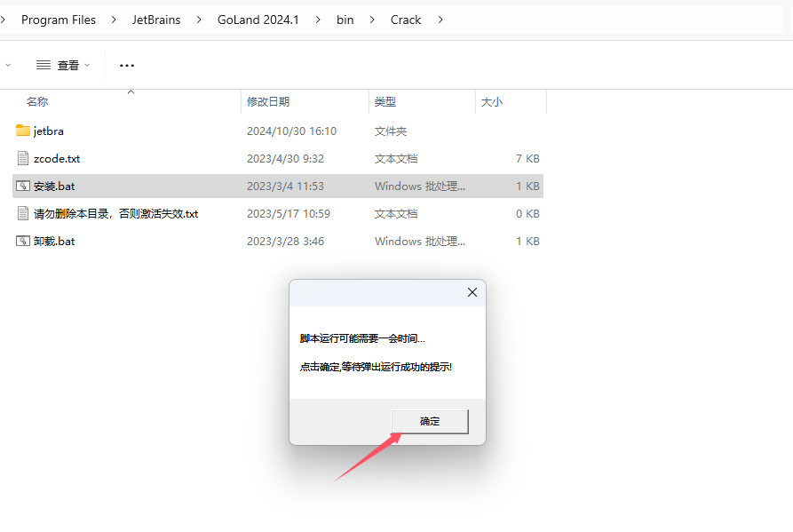This screenshot has width=793, height=532.
Task: Go to Program Files in address bar
Action: 58,20
